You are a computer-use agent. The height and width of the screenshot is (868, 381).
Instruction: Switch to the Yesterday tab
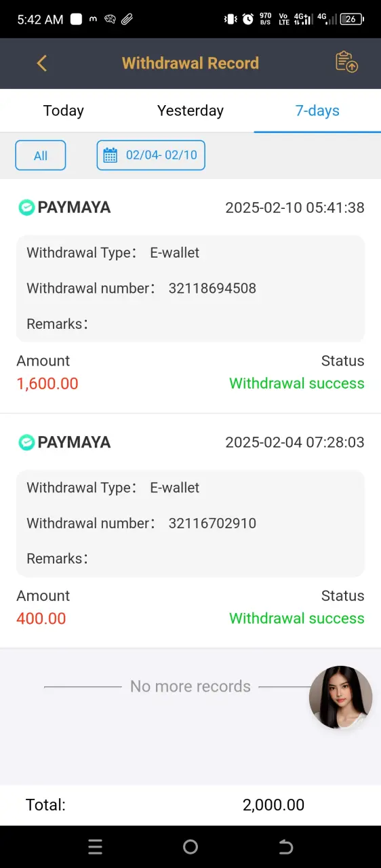tap(190, 111)
